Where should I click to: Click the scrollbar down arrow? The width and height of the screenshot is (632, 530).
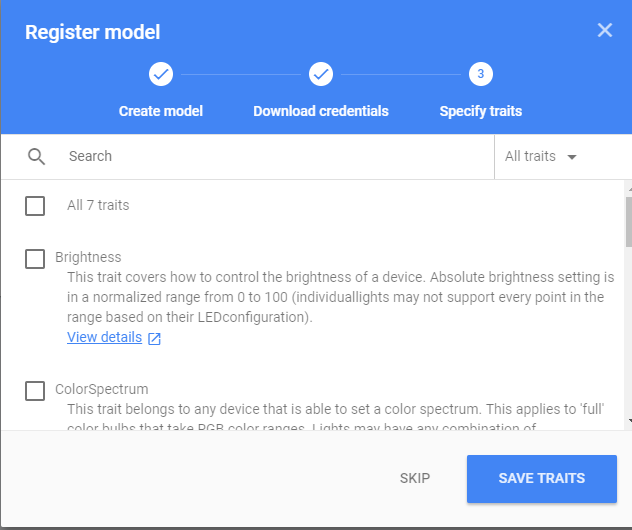point(627,422)
